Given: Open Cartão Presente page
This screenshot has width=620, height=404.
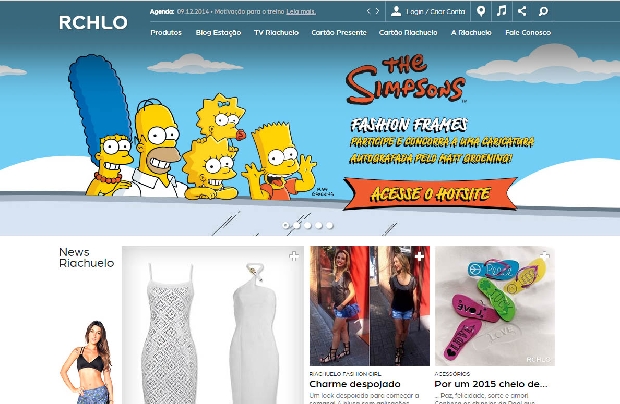Looking at the screenshot, I should coord(339,32).
